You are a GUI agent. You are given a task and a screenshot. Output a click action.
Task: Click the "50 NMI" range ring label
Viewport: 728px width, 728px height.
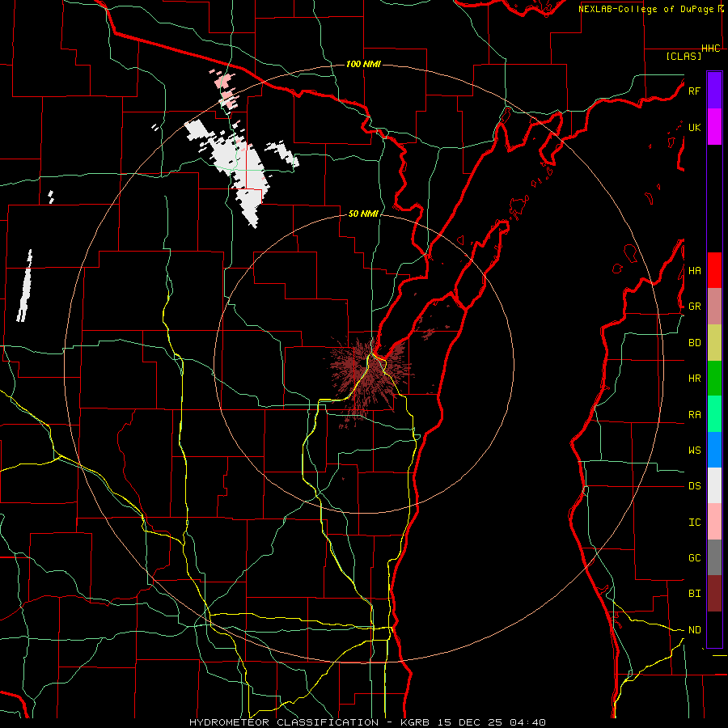pos(363,214)
